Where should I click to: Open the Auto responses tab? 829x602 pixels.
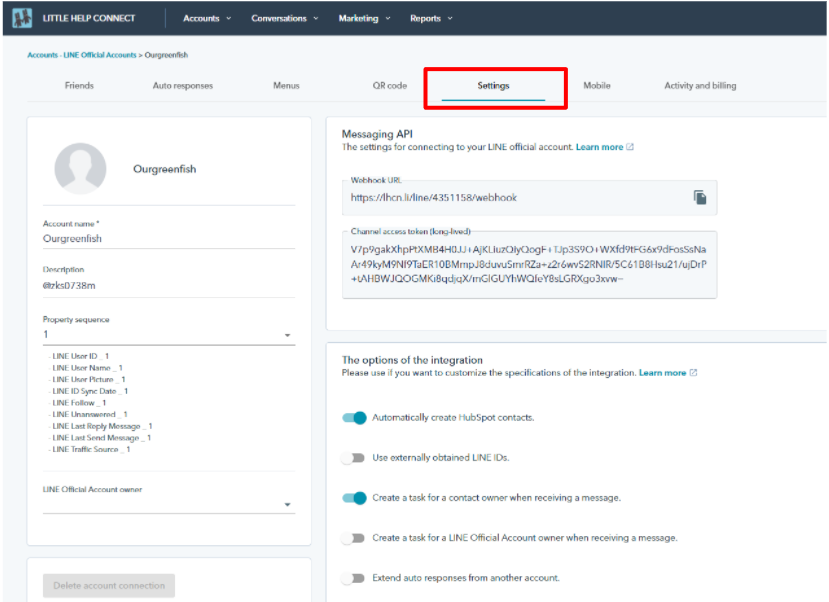click(183, 86)
